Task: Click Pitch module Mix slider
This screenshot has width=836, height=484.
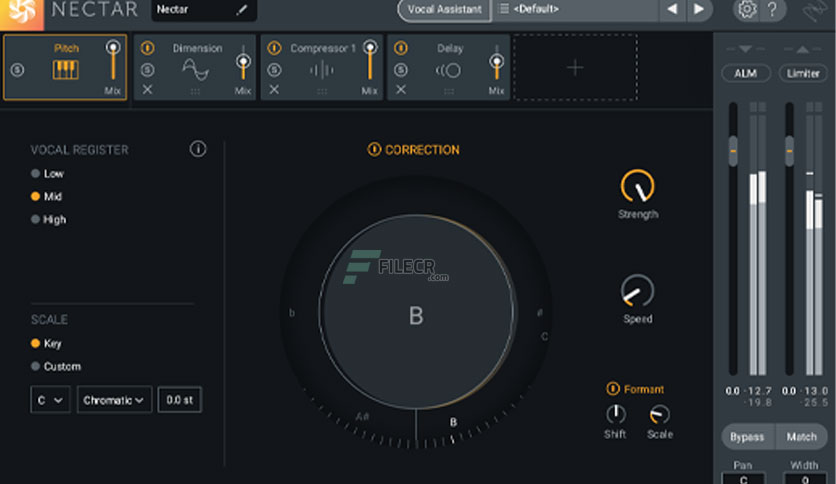Action: (112, 60)
